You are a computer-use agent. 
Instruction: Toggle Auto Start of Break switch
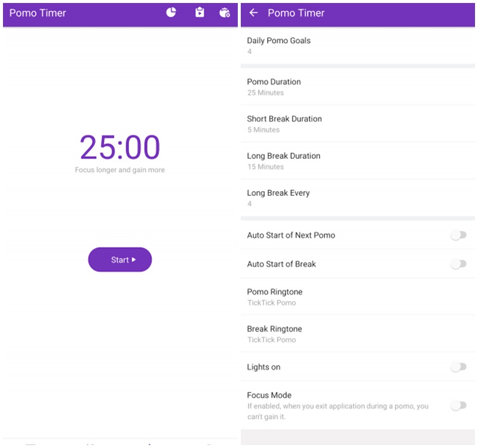click(458, 264)
